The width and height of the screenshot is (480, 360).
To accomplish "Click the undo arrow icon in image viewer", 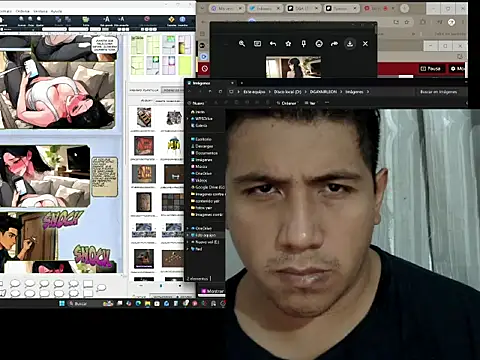I will coord(273,44).
